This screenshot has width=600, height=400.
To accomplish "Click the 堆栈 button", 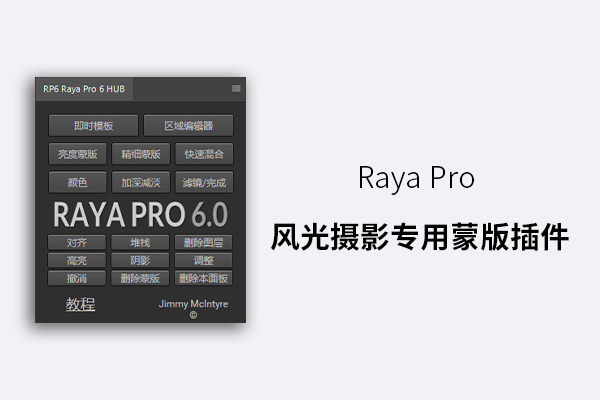I will [x=140, y=242].
